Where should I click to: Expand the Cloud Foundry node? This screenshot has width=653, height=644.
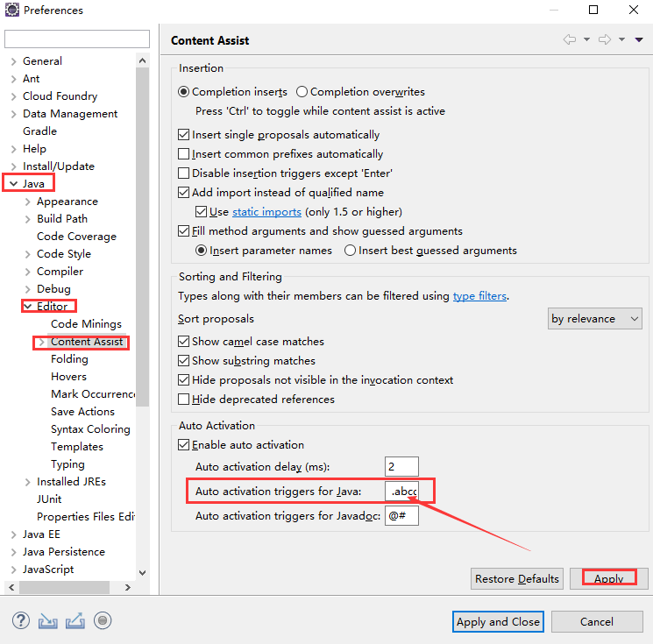(x=14, y=96)
